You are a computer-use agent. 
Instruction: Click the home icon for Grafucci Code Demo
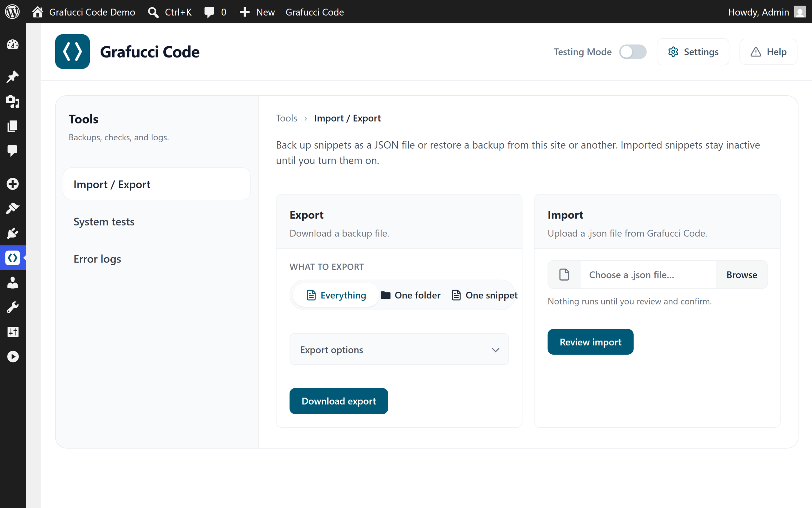pyautogui.click(x=37, y=12)
